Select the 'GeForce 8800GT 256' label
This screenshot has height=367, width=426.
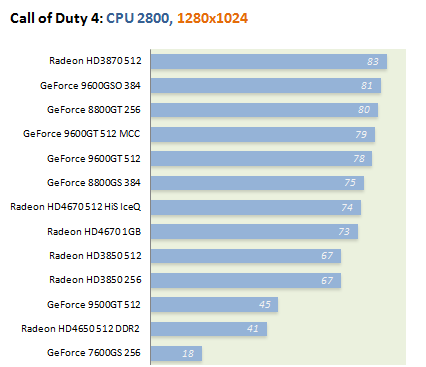(94, 110)
